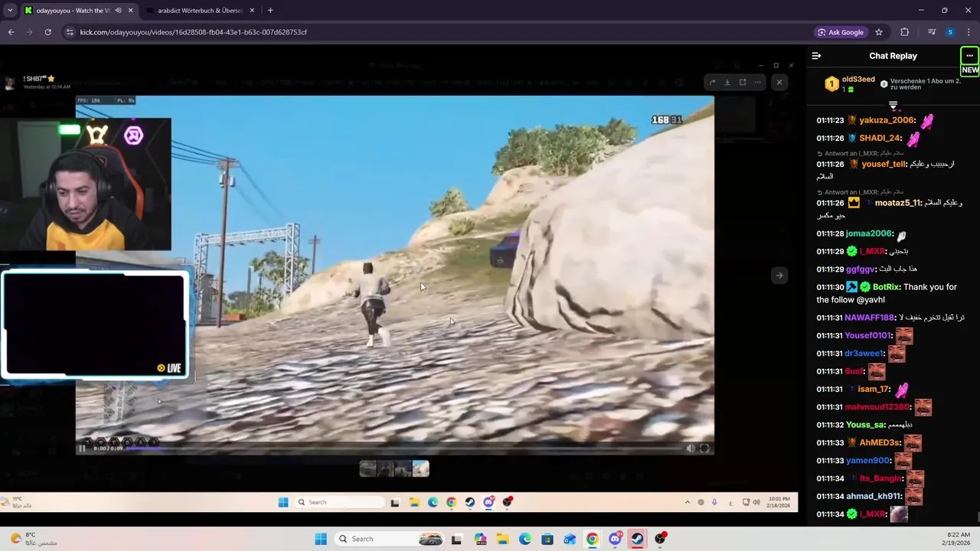Open a new browser tab

click(270, 11)
